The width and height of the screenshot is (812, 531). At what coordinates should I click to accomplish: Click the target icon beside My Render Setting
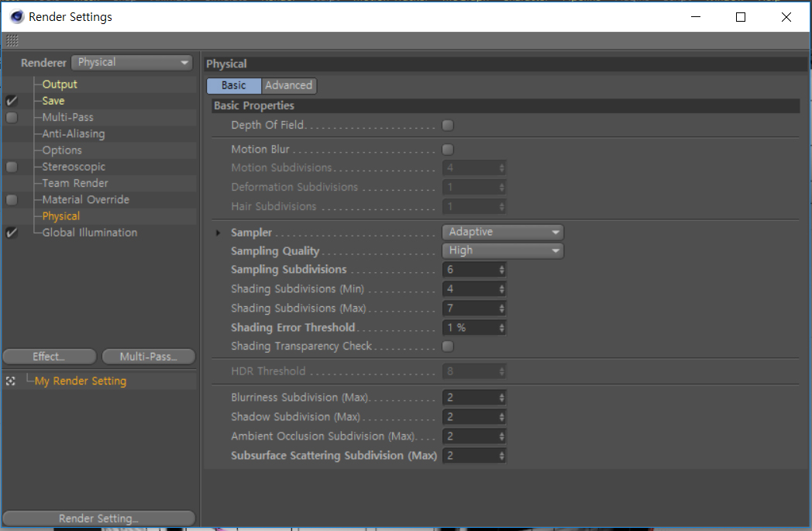(10, 381)
